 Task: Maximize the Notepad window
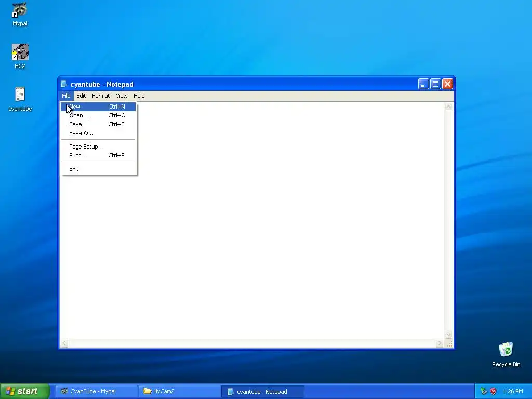(436, 84)
